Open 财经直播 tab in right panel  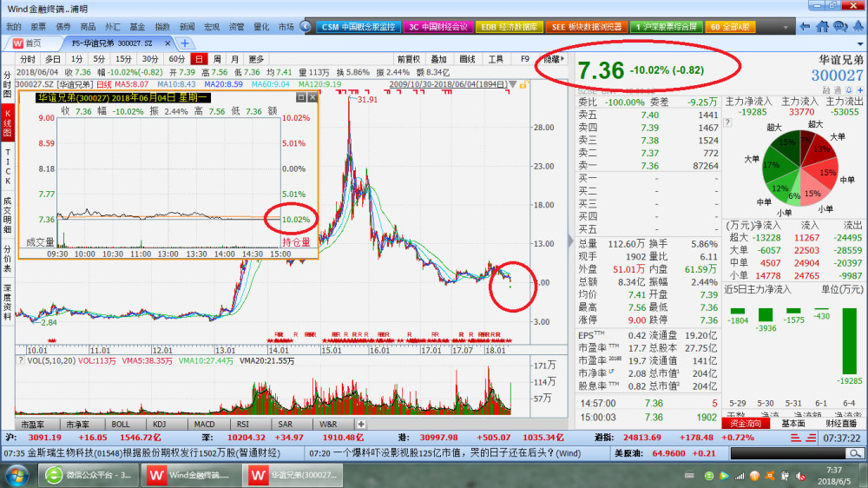click(x=841, y=423)
